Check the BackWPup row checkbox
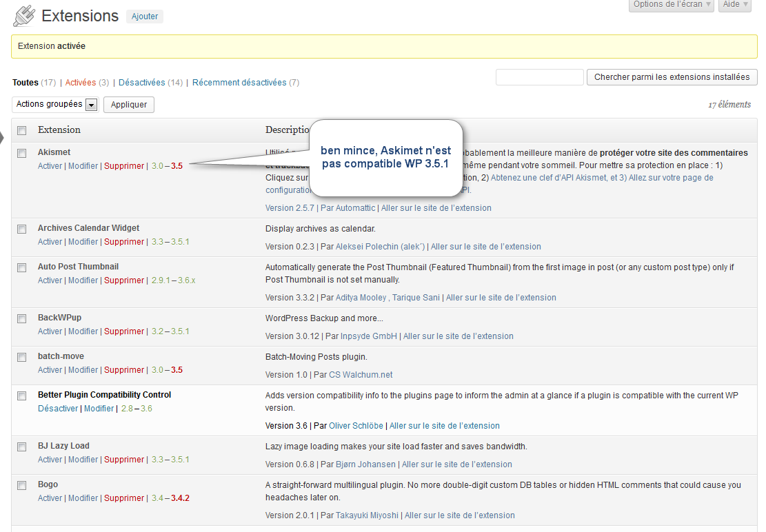This screenshot has width=766, height=532. point(22,318)
